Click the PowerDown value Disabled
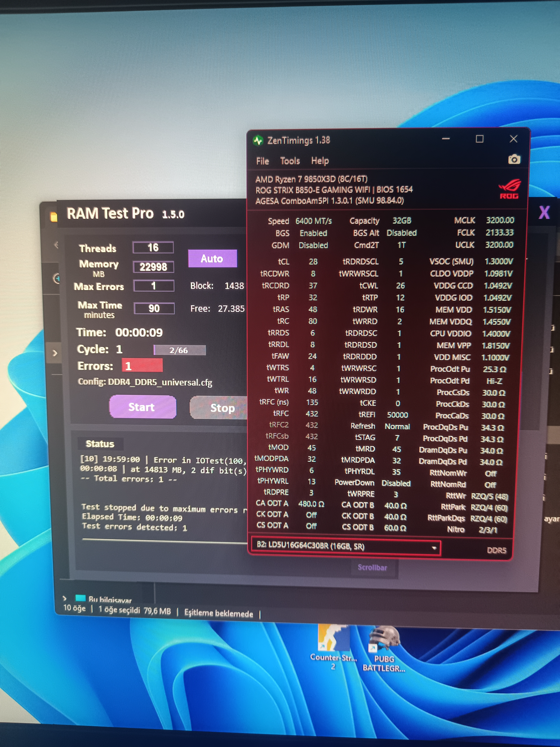This screenshot has height=747, width=560. point(396,483)
